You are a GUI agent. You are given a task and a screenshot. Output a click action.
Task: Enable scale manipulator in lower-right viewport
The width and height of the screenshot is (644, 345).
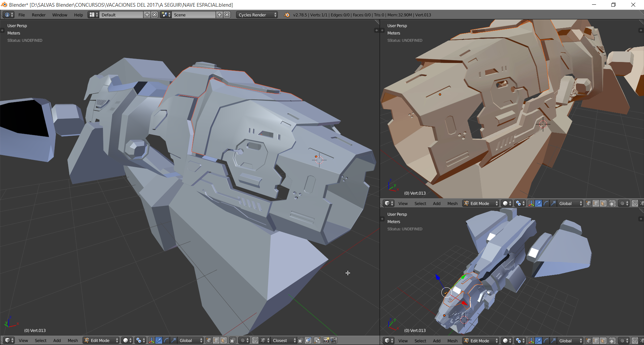click(553, 341)
